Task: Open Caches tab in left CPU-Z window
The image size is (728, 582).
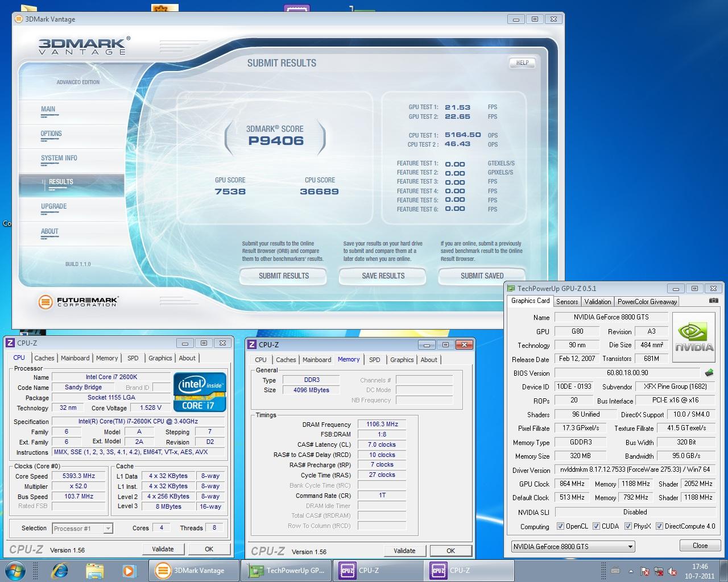Action: 44,358
